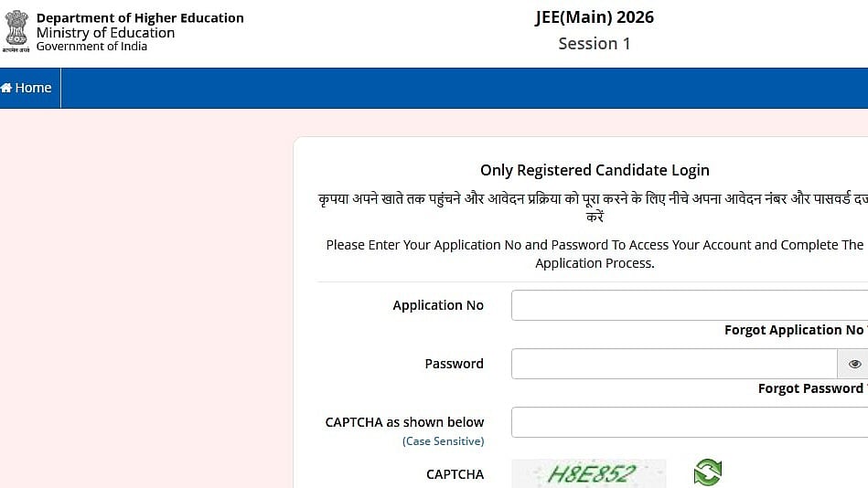This screenshot has height=488, width=868.
Task: Click the 'CAPTCHA as shown below' label
Action: pyautogui.click(x=404, y=422)
